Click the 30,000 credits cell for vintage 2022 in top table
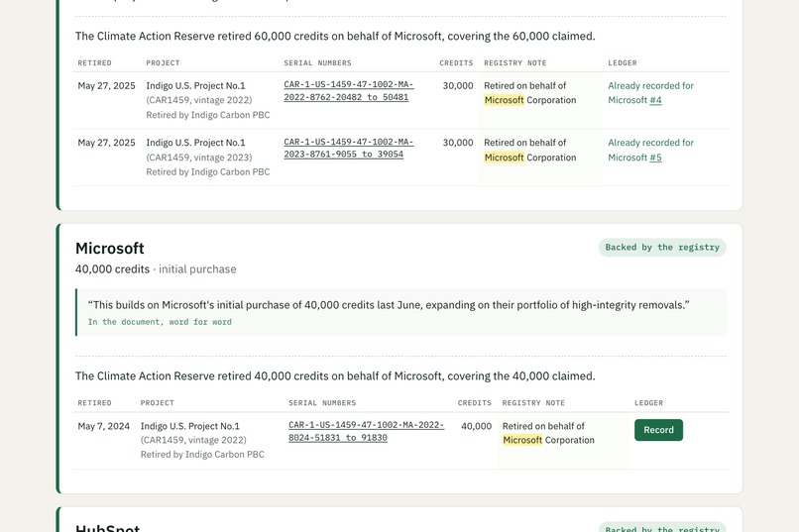This screenshot has width=799, height=532. [458, 85]
